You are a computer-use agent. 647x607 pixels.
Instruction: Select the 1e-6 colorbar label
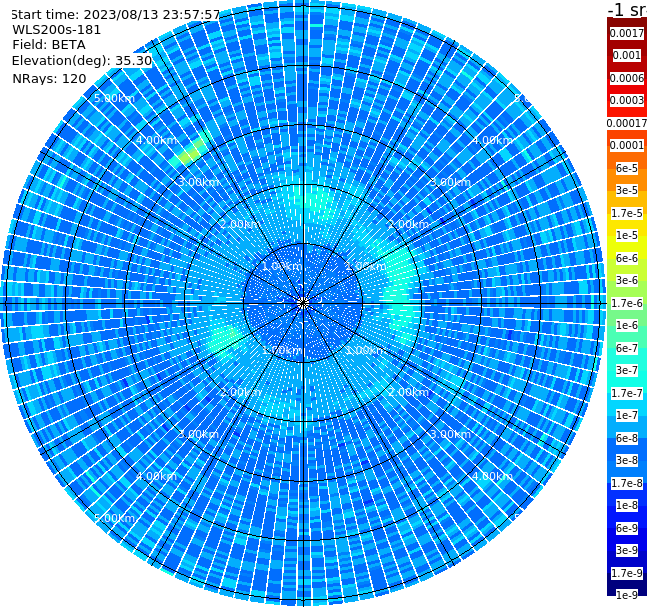627,325
